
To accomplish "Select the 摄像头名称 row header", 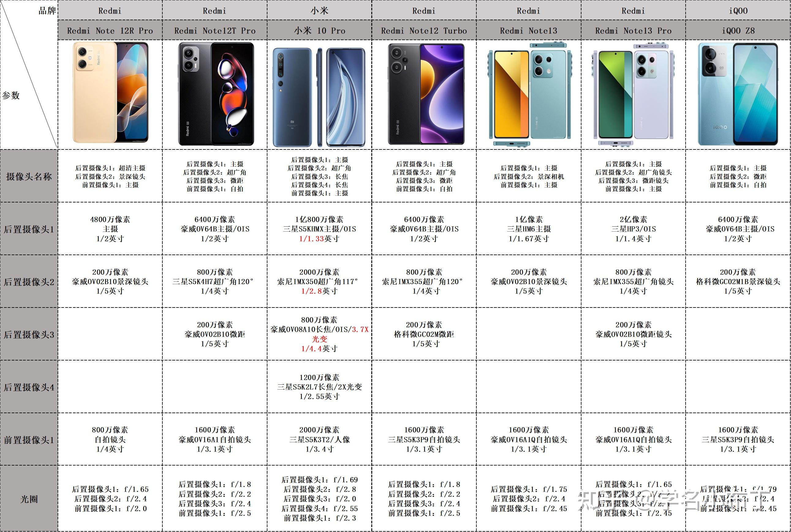I will [29, 176].
